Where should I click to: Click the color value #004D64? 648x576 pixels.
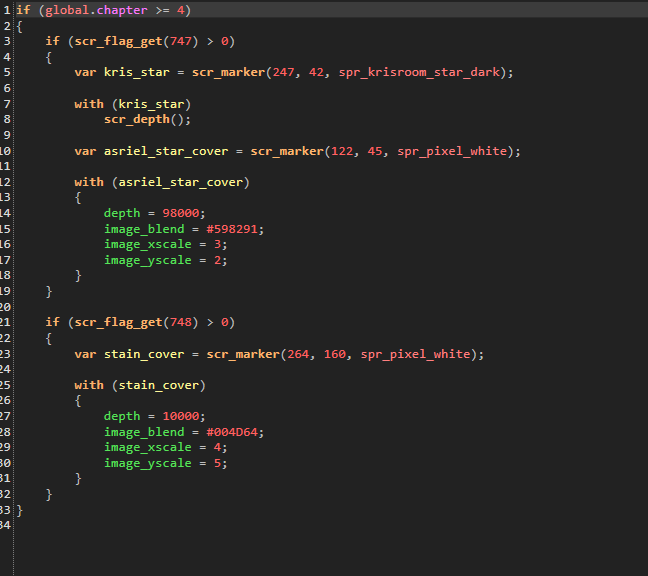click(232, 432)
